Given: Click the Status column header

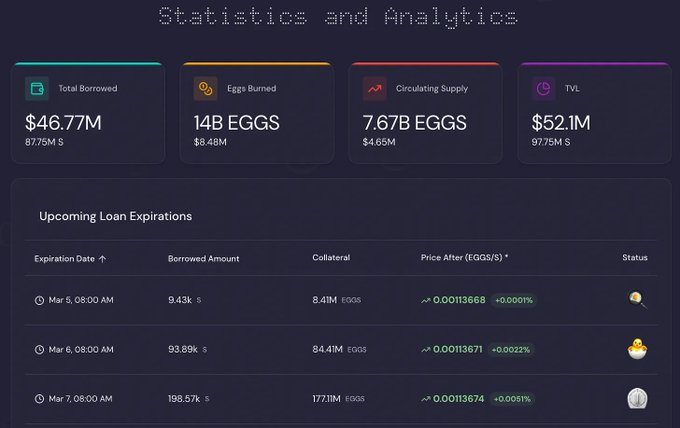Looking at the screenshot, I should click(634, 258).
